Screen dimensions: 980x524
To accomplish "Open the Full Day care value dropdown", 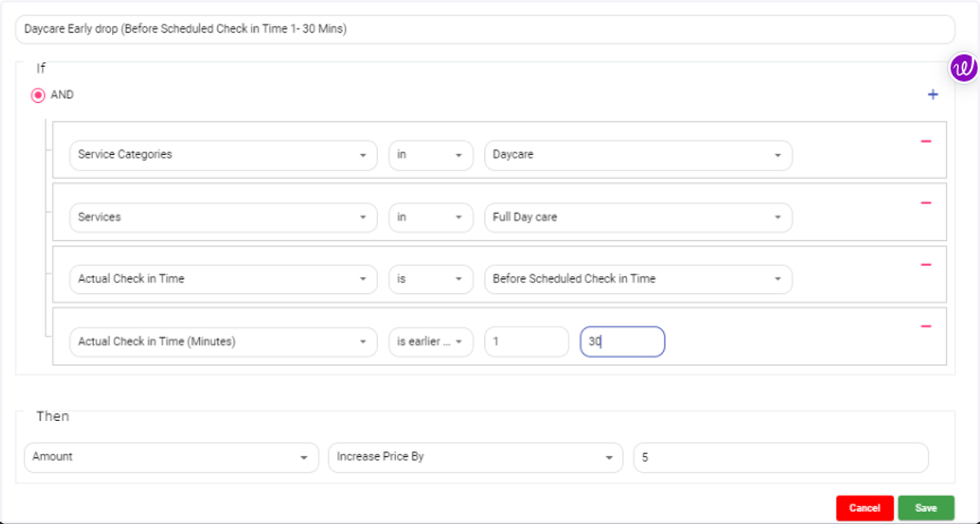I will pyautogui.click(x=638, y=217).
